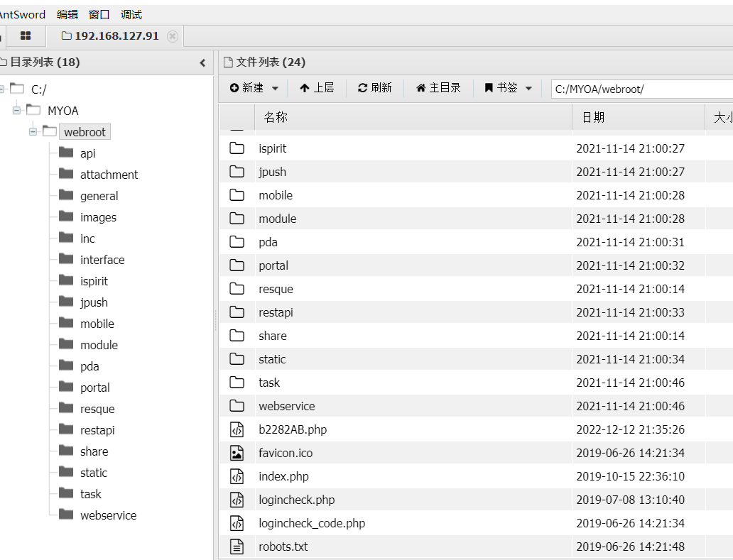Viewport: 733px width, 560px height.
Task: Select the mobile row in file list
Action: click(x=476, y=195)
